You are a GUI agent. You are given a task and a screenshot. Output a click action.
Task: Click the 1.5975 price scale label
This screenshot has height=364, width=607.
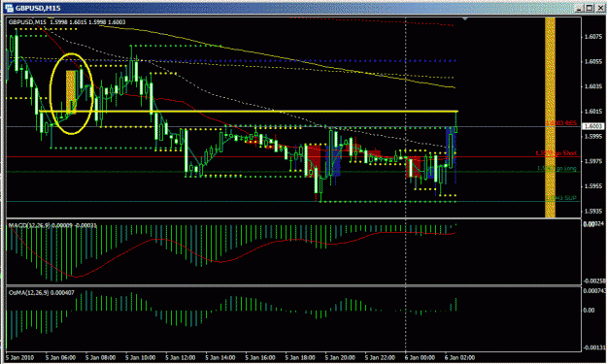tap(593, 161)
